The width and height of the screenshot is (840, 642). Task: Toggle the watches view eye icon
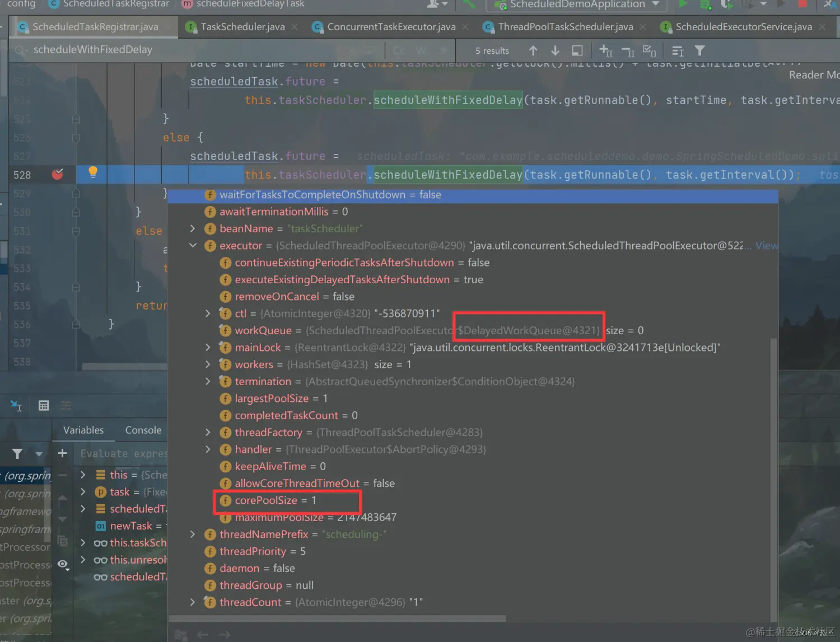[63, 564]
